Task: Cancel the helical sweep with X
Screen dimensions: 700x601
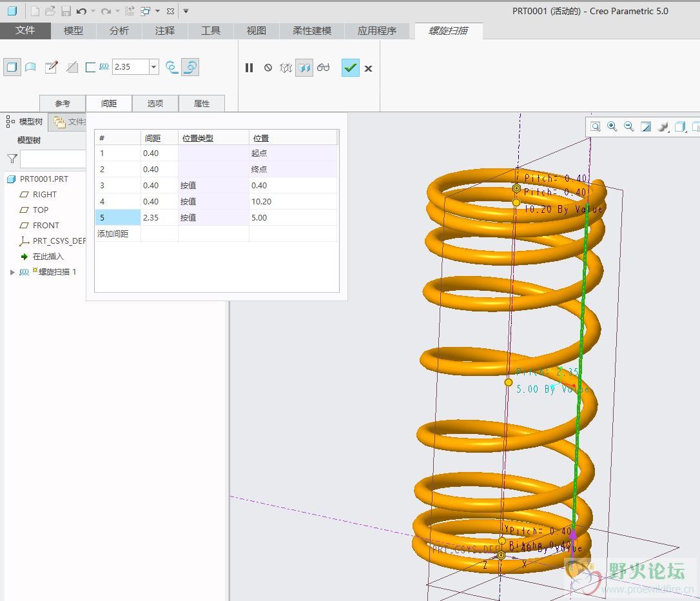Action: pyautogui.click(x=368, y=68)
